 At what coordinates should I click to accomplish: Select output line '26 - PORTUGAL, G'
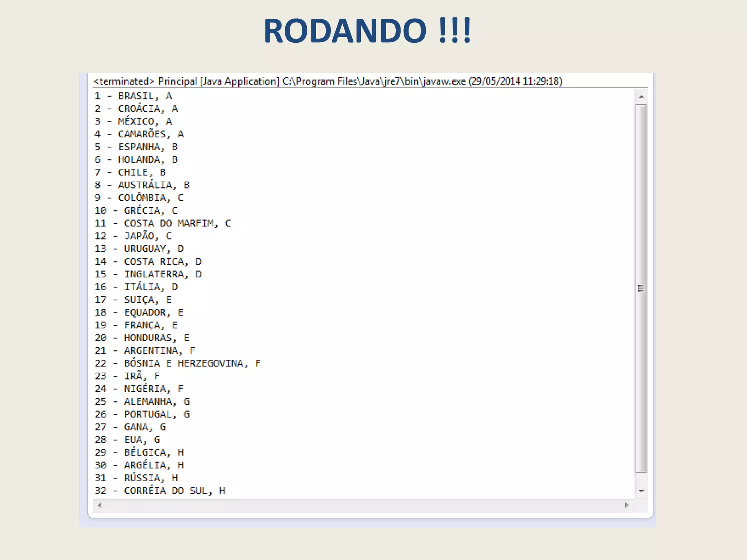pos(142,414)
